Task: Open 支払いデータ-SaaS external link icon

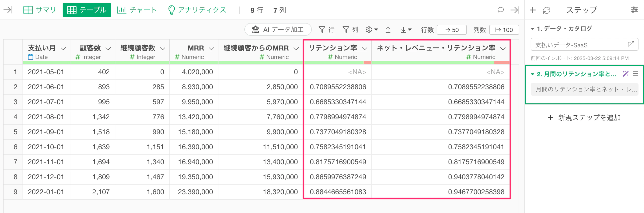Action: click(x=631, y=44)
